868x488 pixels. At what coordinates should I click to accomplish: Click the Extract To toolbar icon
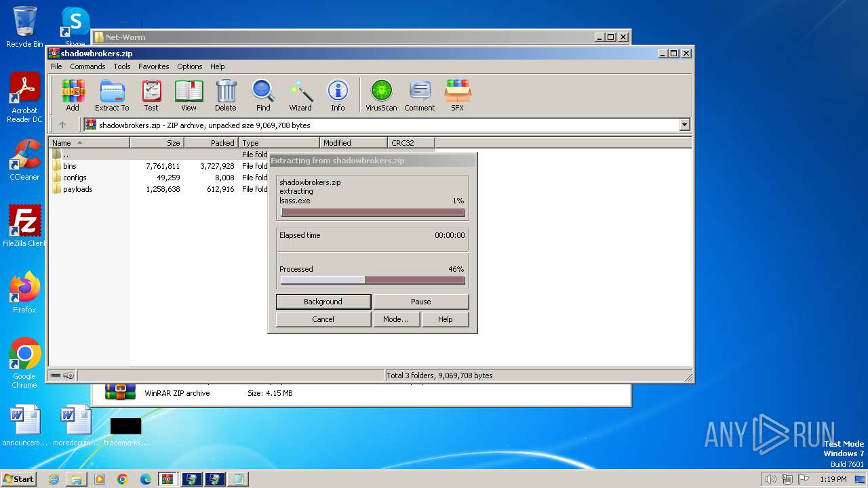tap(112, 95)
